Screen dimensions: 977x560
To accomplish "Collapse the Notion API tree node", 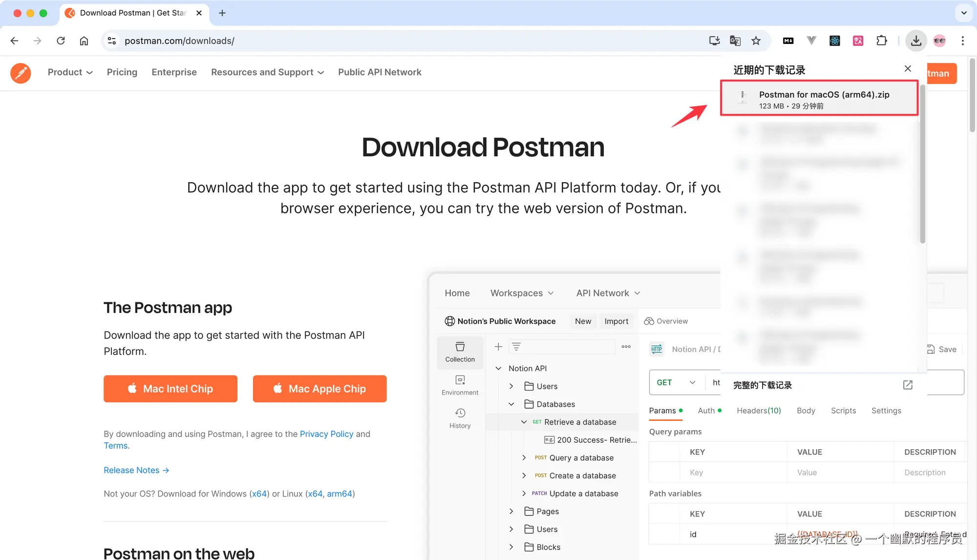I will coord(498,369).
